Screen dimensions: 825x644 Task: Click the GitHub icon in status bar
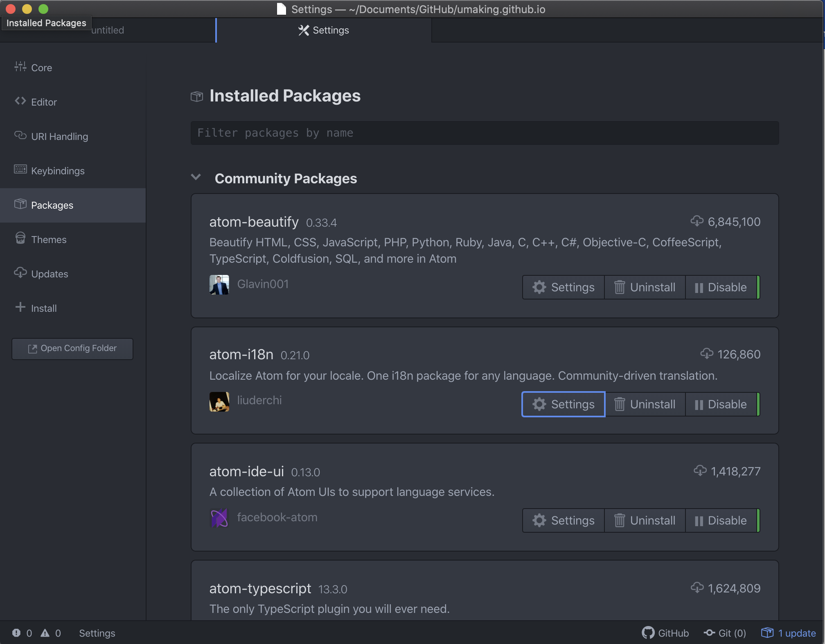pos(648,633)
